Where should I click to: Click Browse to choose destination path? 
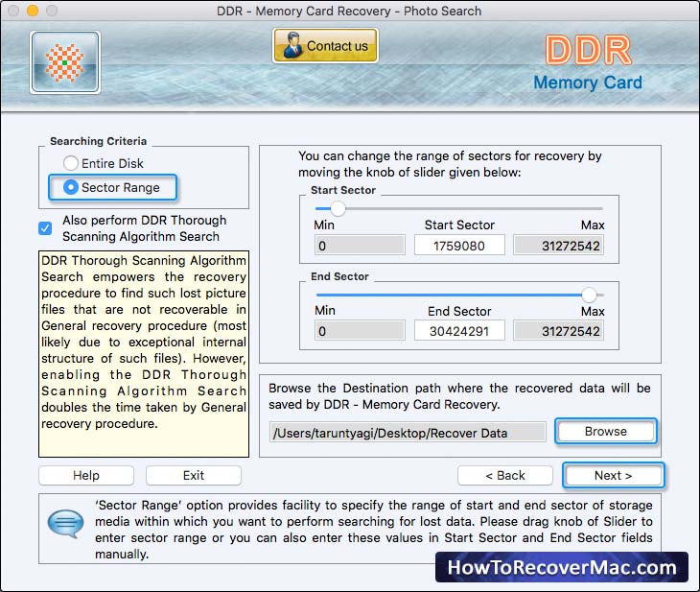606,431
